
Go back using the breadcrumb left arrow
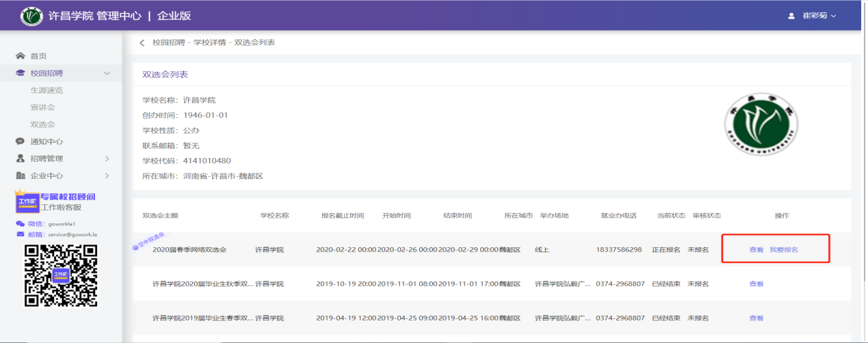pyautogui.click(x=142, y=42)
